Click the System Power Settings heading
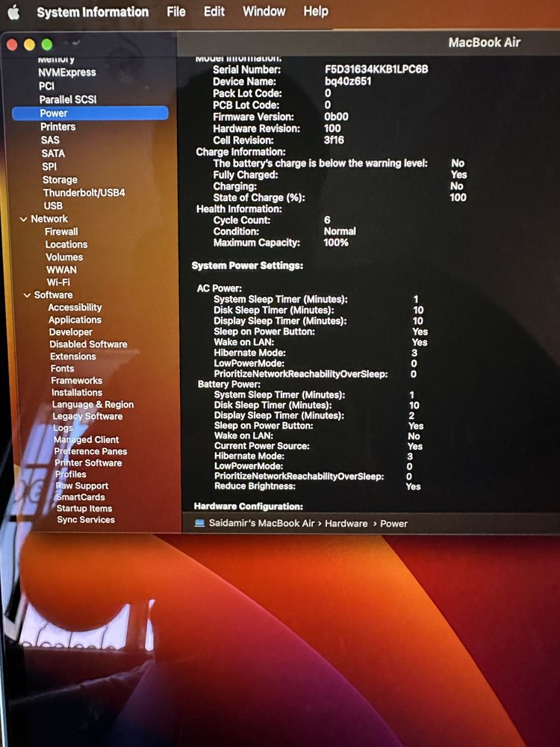Image resolution: width=560 pixels, height=747 pixels. point(247,266)
